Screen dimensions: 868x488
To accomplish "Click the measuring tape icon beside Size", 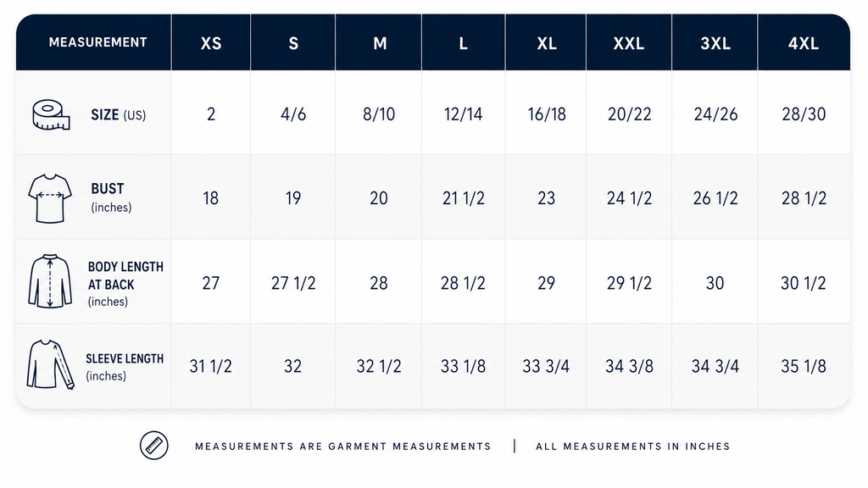I will pos(51,115).
